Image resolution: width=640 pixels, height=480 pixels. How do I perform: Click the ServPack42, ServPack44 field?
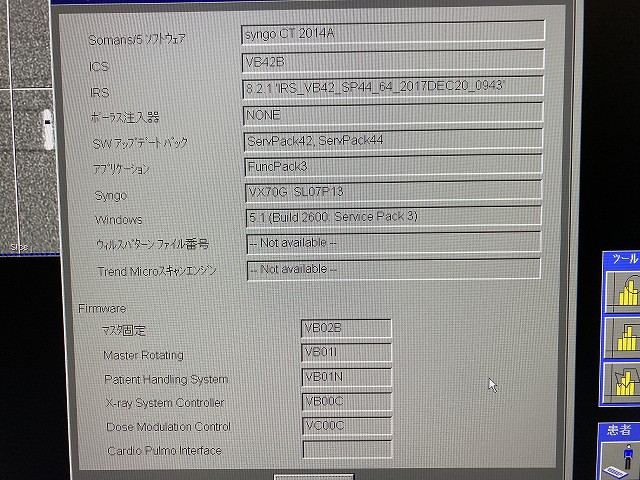point(393,140)
